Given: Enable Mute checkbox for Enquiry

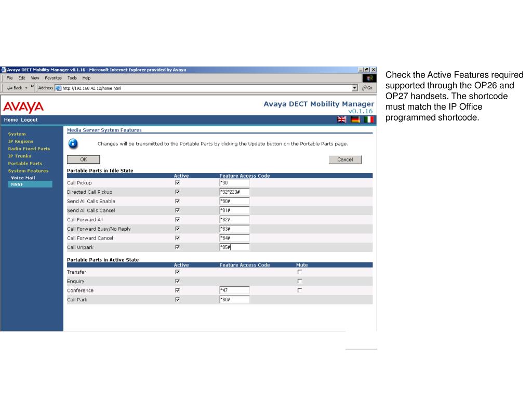Looking at the screenshot, I should point(300,281).
